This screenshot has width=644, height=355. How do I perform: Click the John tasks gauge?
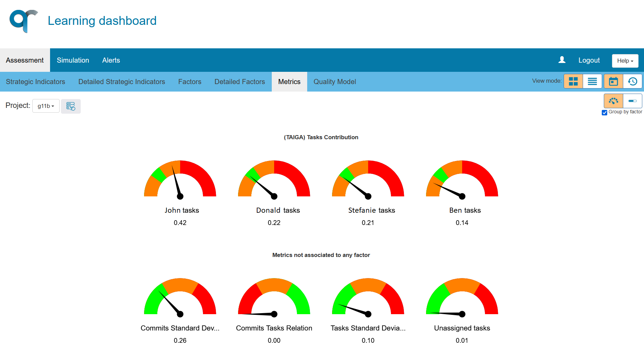click(x=180, y=180)
